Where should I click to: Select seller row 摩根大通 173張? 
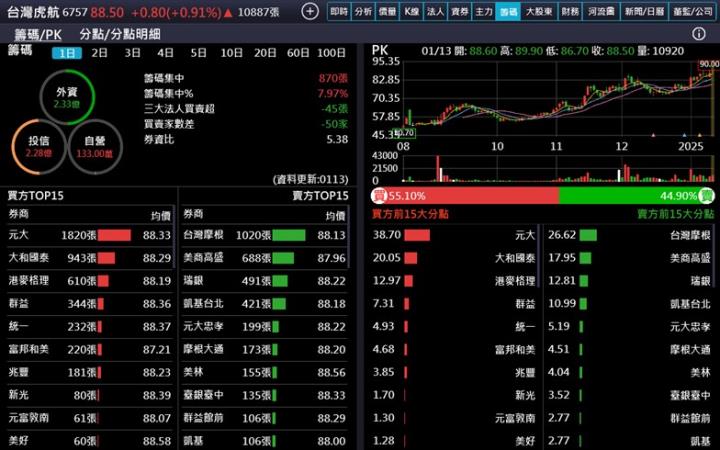point(265,349)
